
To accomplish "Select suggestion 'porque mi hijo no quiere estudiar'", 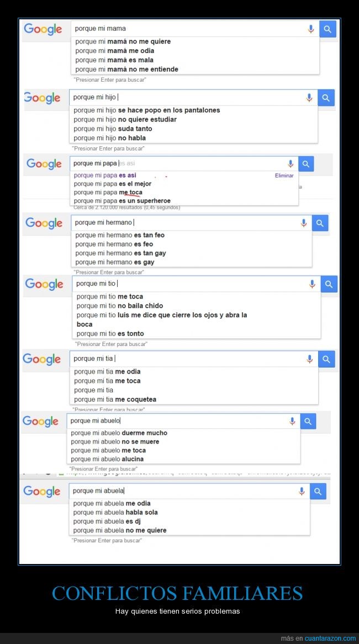I will click(125, 120).
